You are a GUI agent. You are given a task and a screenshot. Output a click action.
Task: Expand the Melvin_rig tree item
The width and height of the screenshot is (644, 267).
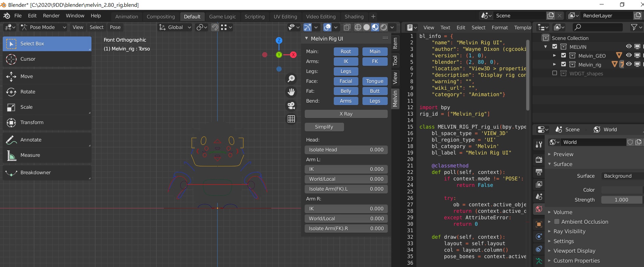tap(554, 64)
